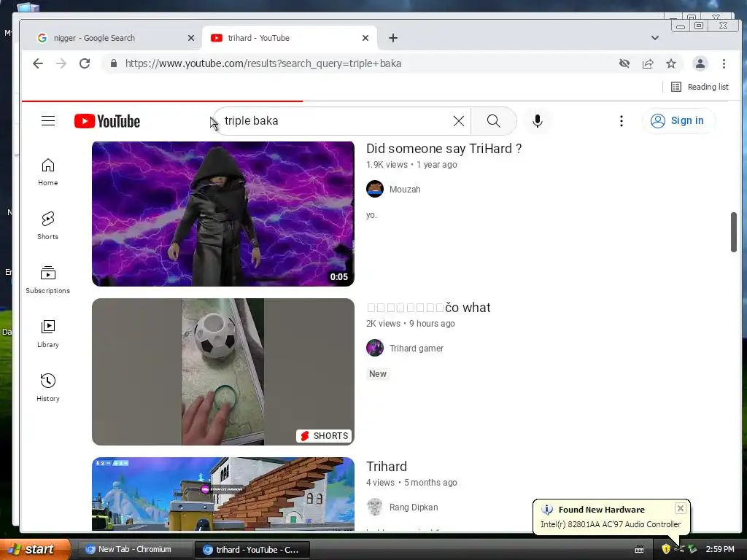Open the Fortnite Trihard video thumbnail

[223, 494]
